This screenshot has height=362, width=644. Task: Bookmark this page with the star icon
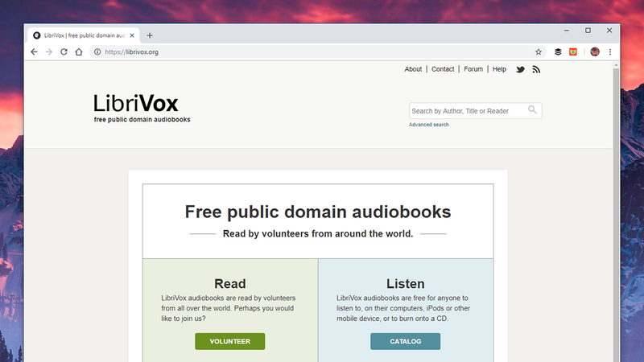pos(539,51)
